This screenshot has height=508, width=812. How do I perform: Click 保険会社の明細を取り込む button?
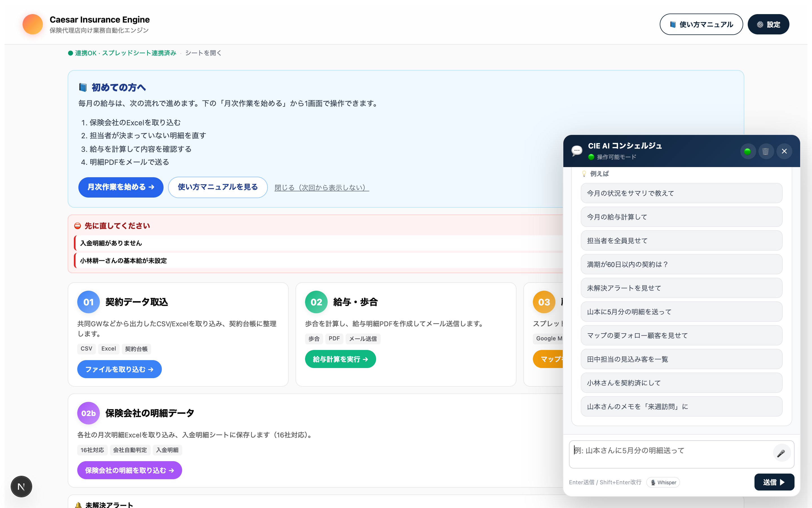[129, 470]
